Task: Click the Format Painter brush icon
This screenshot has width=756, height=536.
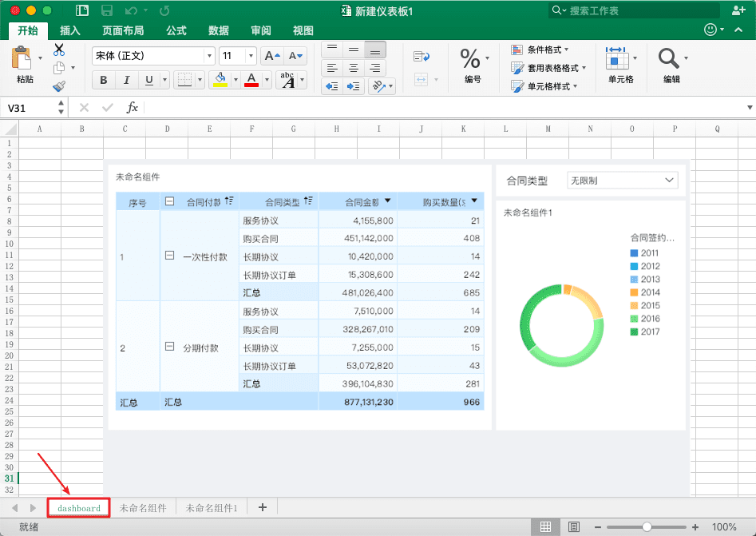Action: point(59,86)
